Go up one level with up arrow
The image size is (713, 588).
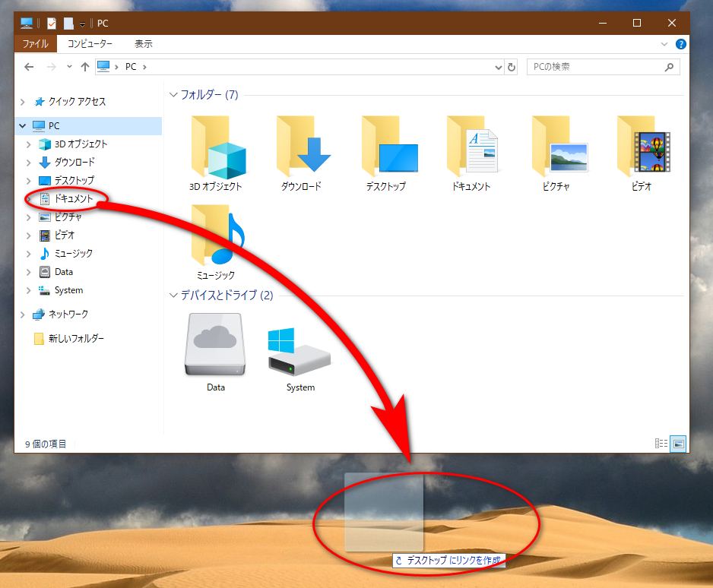tap(85, 67)
